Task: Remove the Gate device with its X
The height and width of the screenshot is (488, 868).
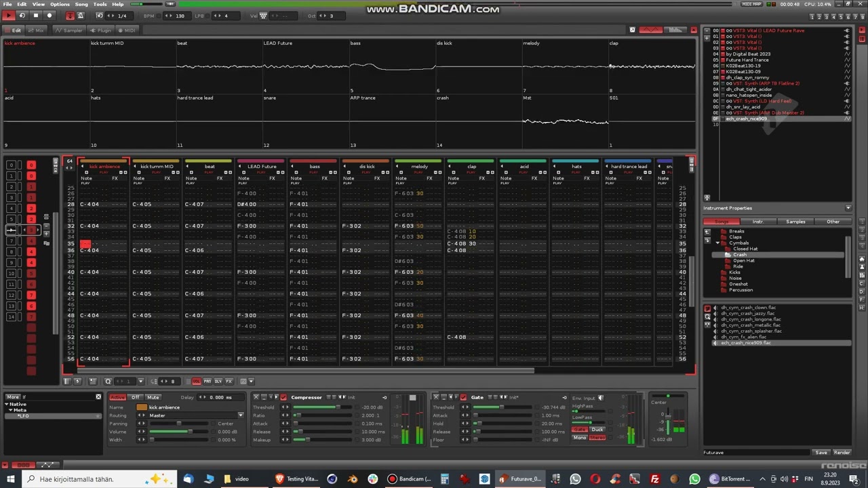Action: pos(436,397)
